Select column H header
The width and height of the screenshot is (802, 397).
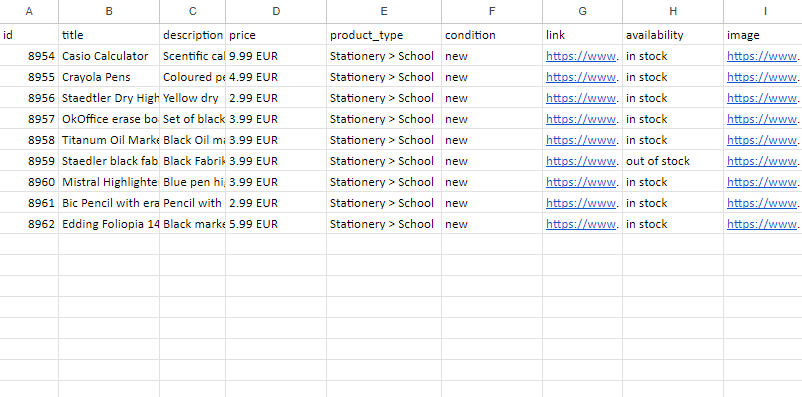pos(673,11)
